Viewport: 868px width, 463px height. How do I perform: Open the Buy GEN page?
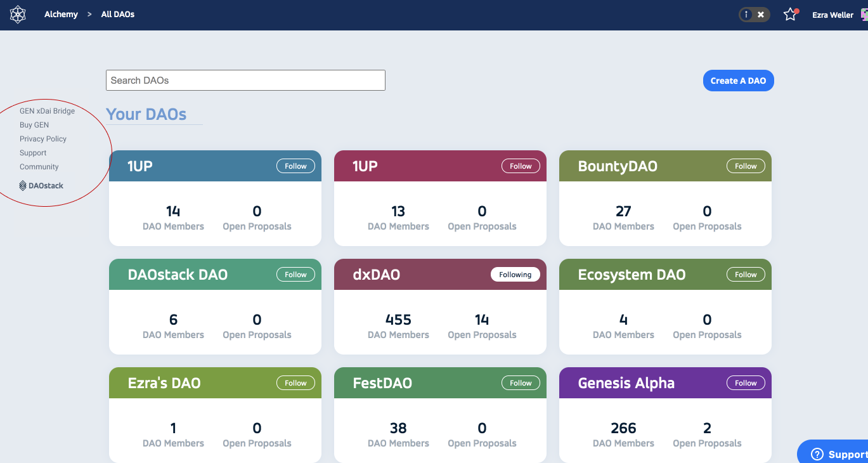click(x=34, y=124)
